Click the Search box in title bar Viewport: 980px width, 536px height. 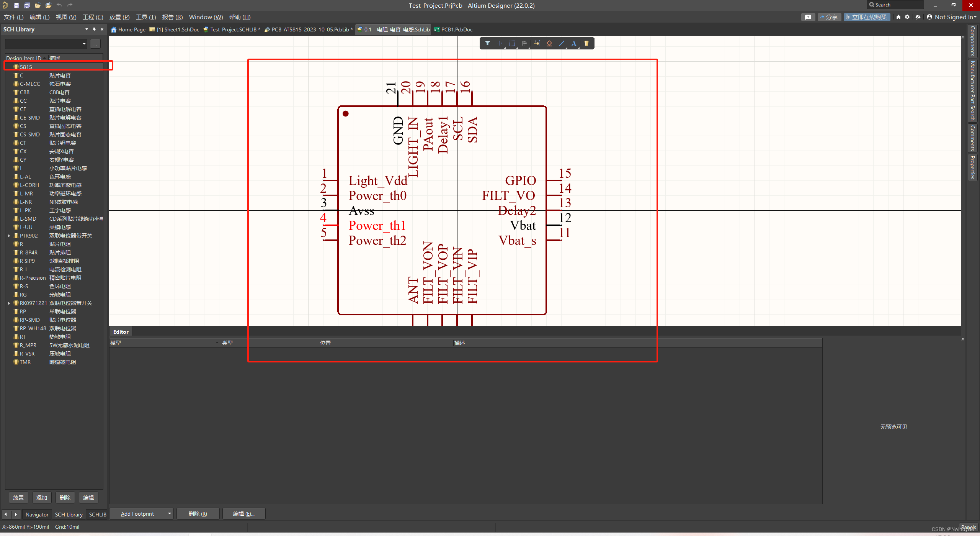895,5
